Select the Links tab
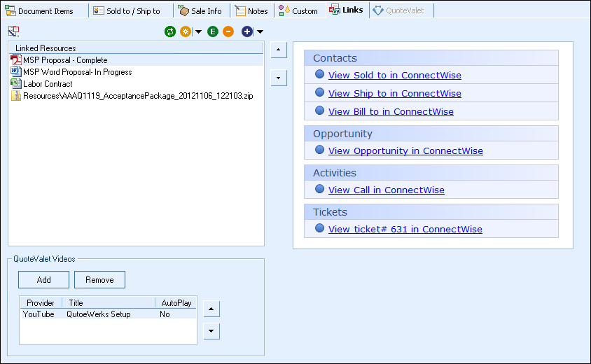Viewport: 591px width, 364px height. 346,10
